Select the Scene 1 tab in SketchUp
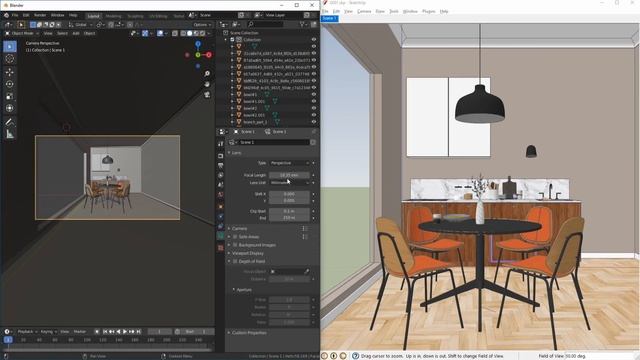Screen dimensions: 640x360 click(329, 18)
